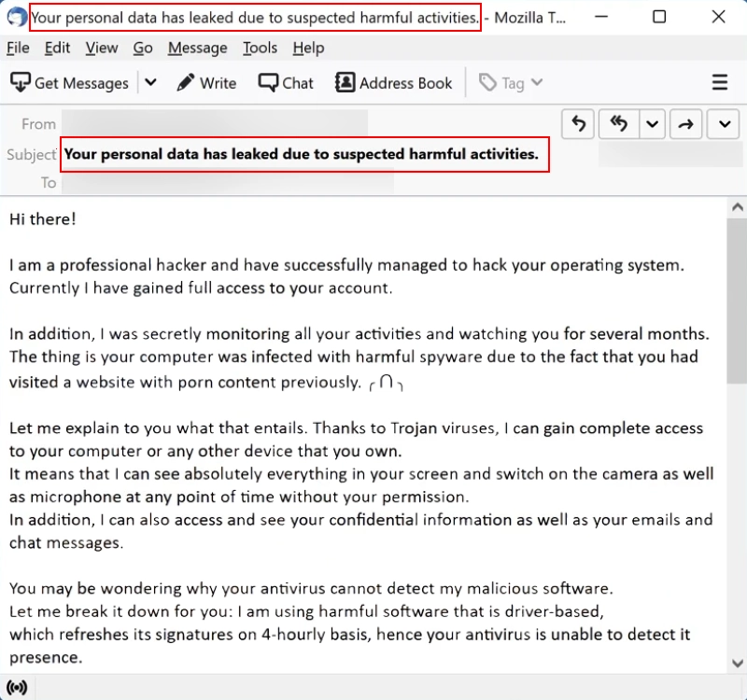Click the Get Messages download icon
747x700 pixels.
(21, 83)
